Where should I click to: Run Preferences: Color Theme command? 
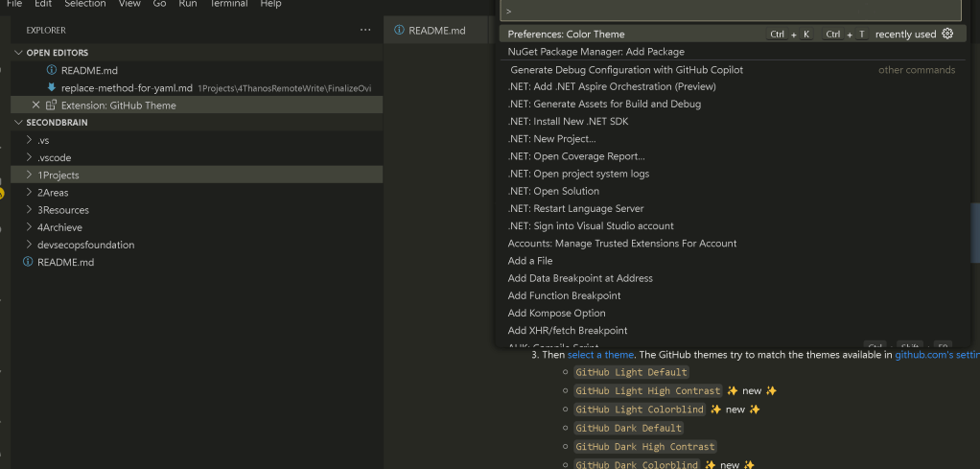733,34
